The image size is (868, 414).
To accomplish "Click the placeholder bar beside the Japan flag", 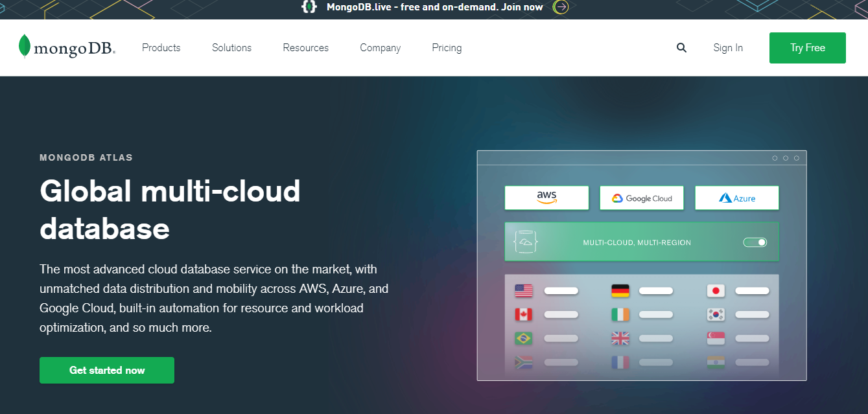I will tap(752, 291).
